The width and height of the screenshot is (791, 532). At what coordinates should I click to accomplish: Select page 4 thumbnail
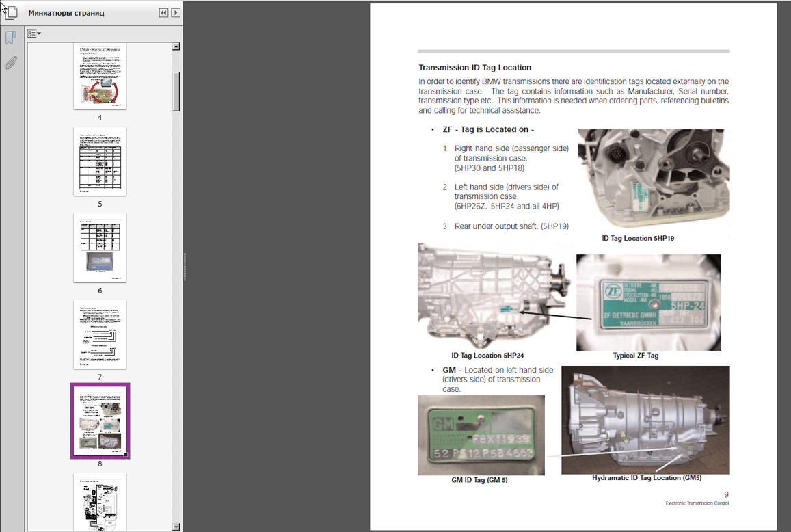click(100, 77)
